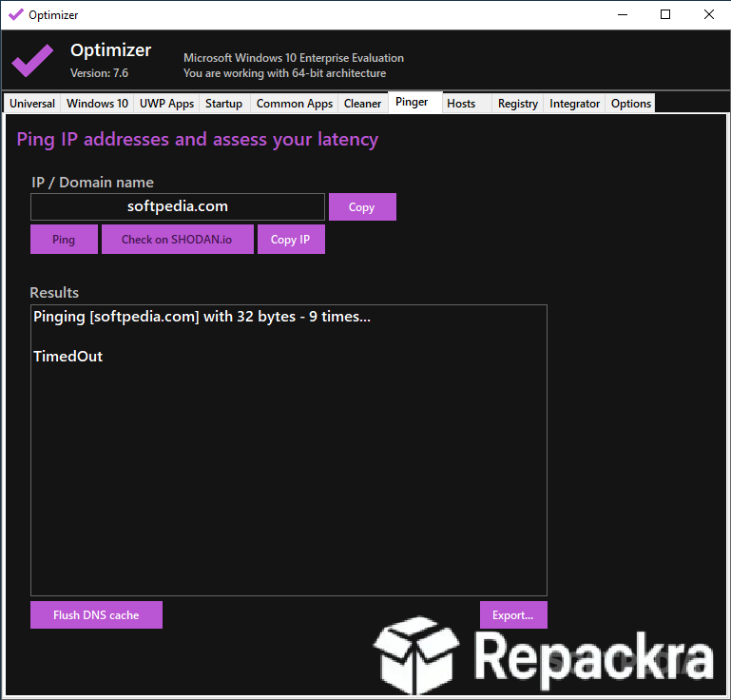Click the Results label
The width and height of the screenshot is (731, 700).
click(x=54, y=292)
